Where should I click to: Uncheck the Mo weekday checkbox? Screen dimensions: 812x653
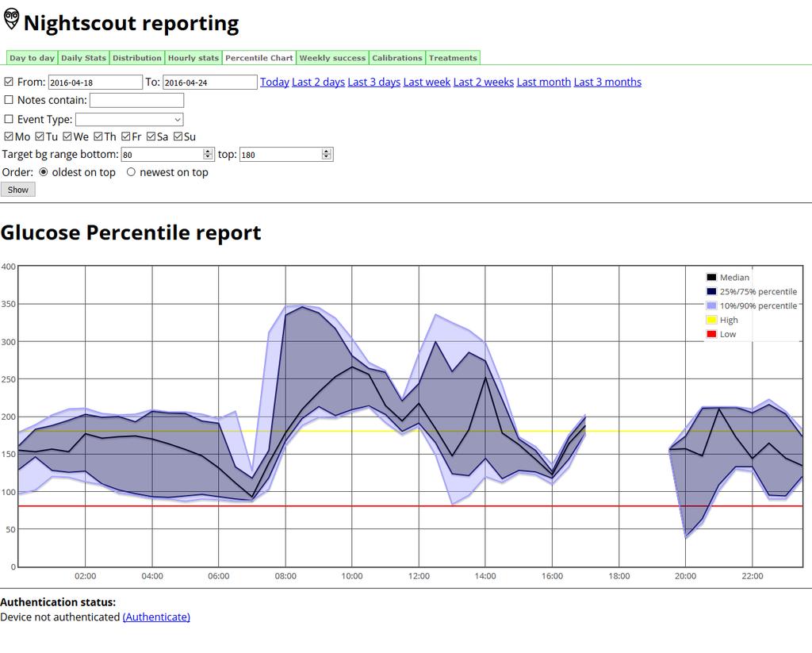coord(9,136)
